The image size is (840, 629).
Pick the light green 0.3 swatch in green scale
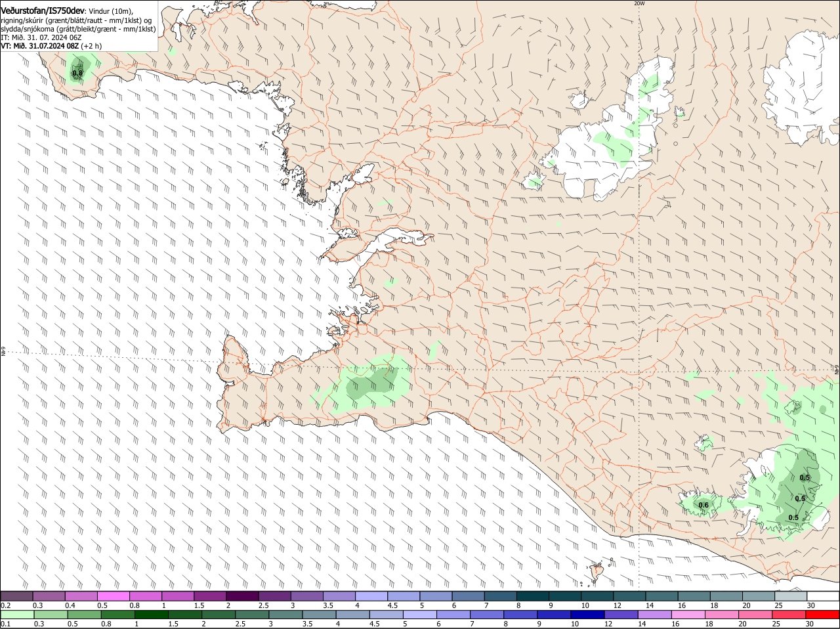click(51, 615)
